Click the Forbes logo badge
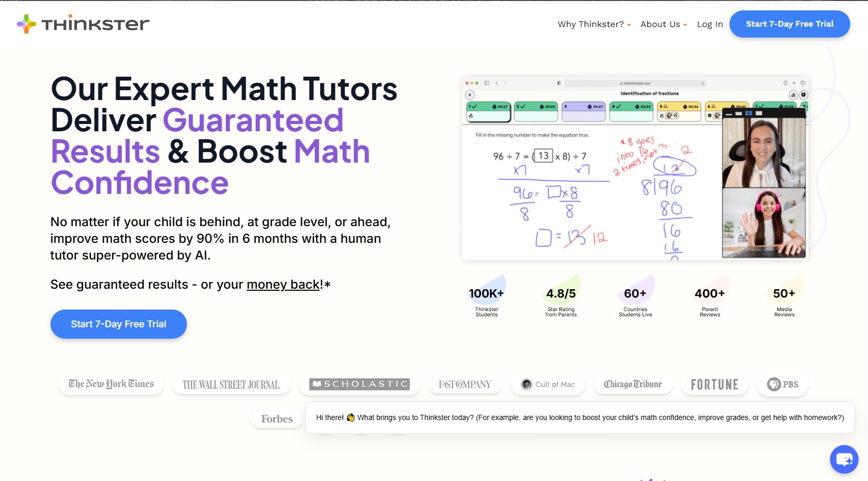868x481 pixels. (277, 419)
